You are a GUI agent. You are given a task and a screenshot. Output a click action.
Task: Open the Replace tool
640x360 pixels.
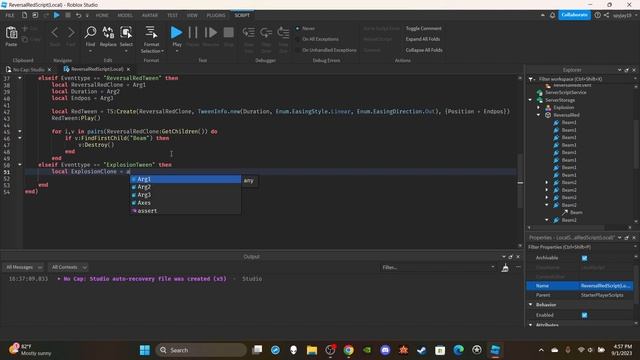tap(108, 32)
